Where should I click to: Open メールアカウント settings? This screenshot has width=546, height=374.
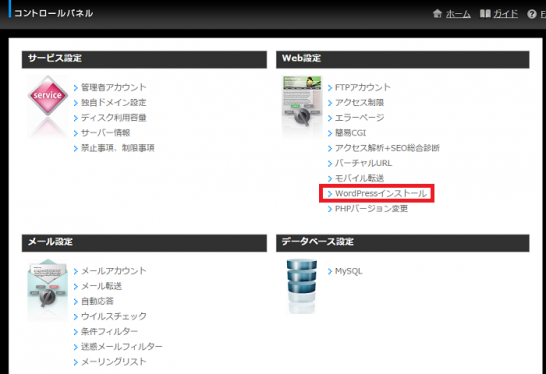pos(114,271)
